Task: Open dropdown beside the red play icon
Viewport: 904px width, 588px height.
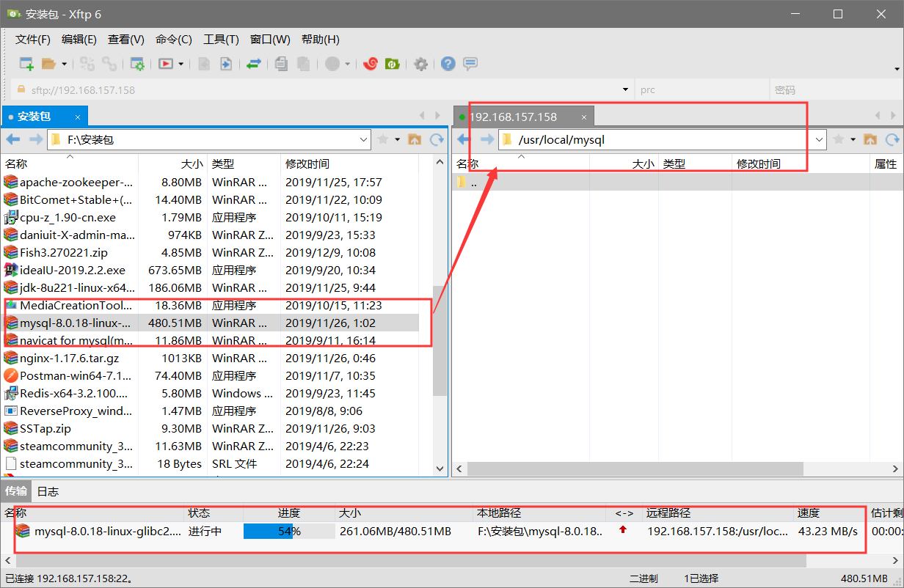Action: pyautogui.click(x=181, y=64)
